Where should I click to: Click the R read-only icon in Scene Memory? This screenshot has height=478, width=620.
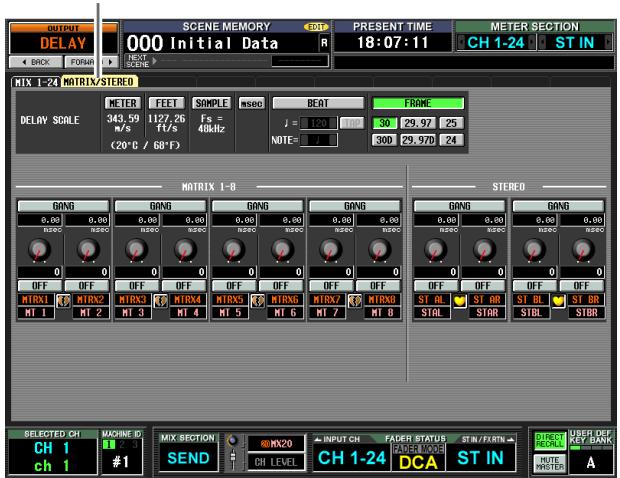point(324,43)
